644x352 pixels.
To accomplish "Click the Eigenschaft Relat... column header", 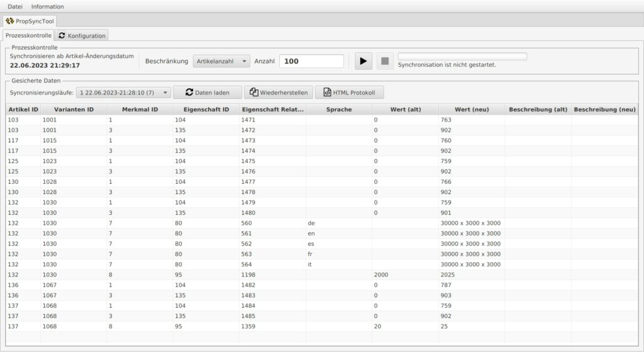I will pos(273,110).
